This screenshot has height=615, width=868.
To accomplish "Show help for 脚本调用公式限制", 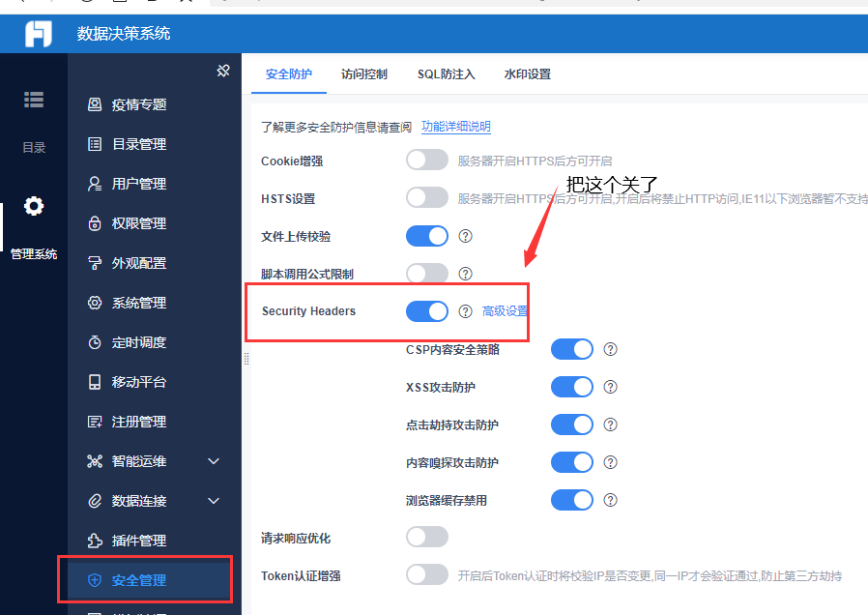I will [466, 274].
